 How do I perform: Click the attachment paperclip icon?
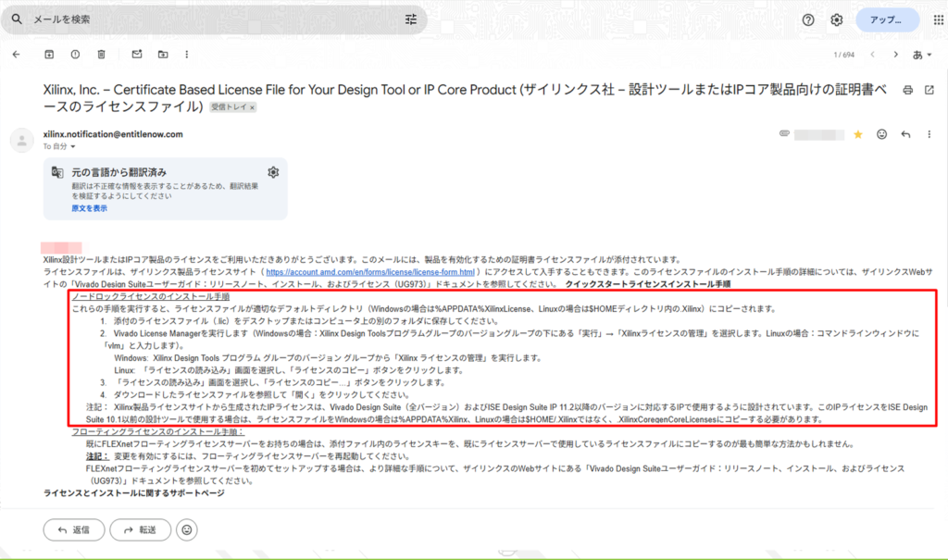point(784,133)
